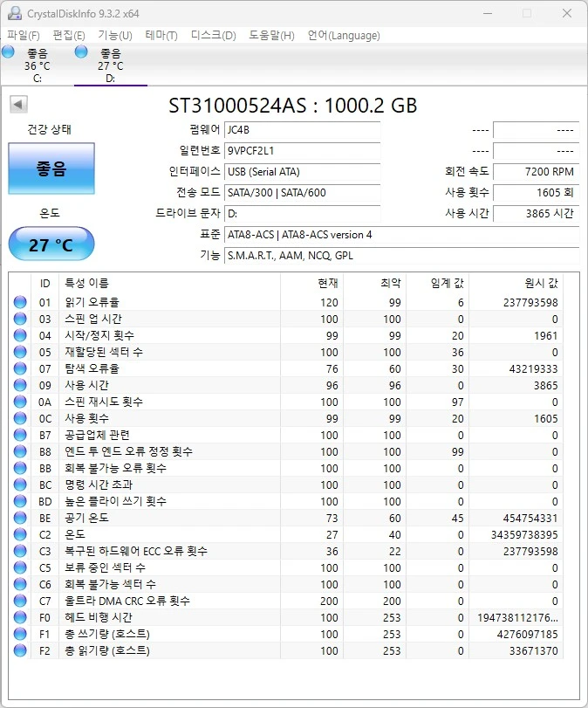The width and height of the screenshot is (588, 708).
Task: Click the 인터페이스 field USB (Serial ATA)
Action: 303,172
